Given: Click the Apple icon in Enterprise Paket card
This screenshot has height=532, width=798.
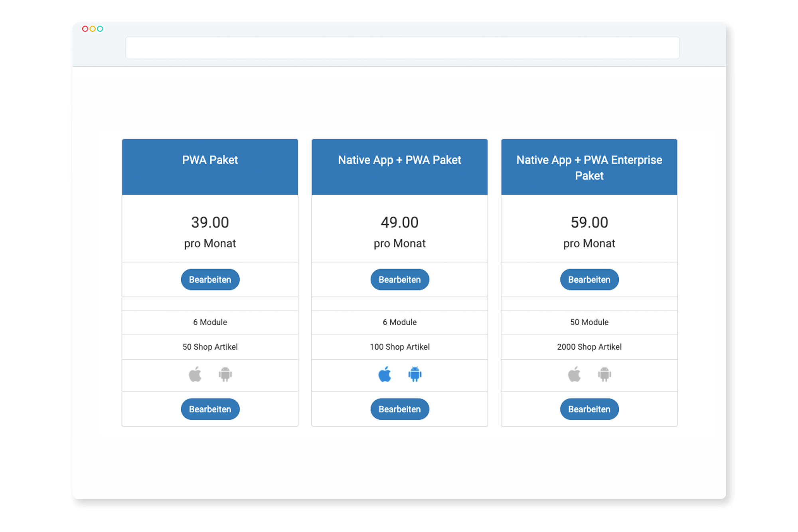Looking at the screenshot, I should (574, 374).
